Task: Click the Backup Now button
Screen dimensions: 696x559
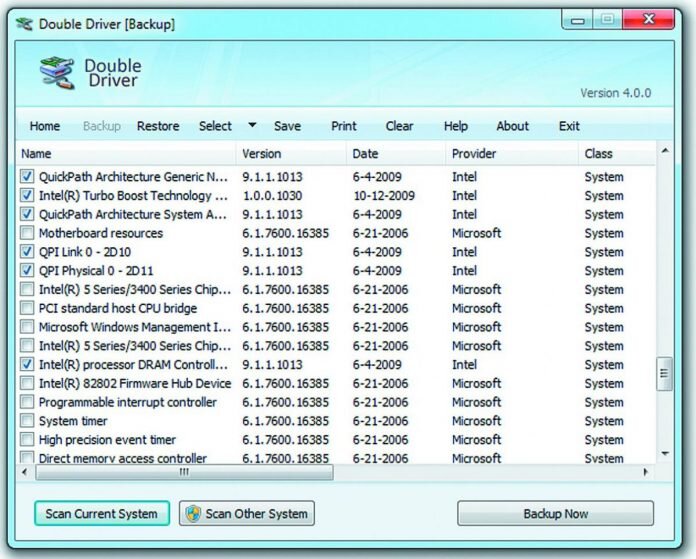Action: click(x=555, y=514)
